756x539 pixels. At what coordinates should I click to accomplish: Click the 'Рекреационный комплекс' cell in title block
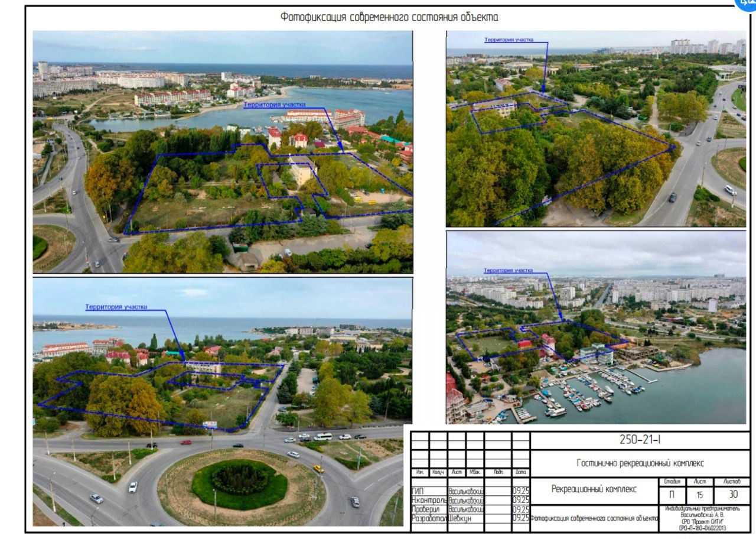594,489
